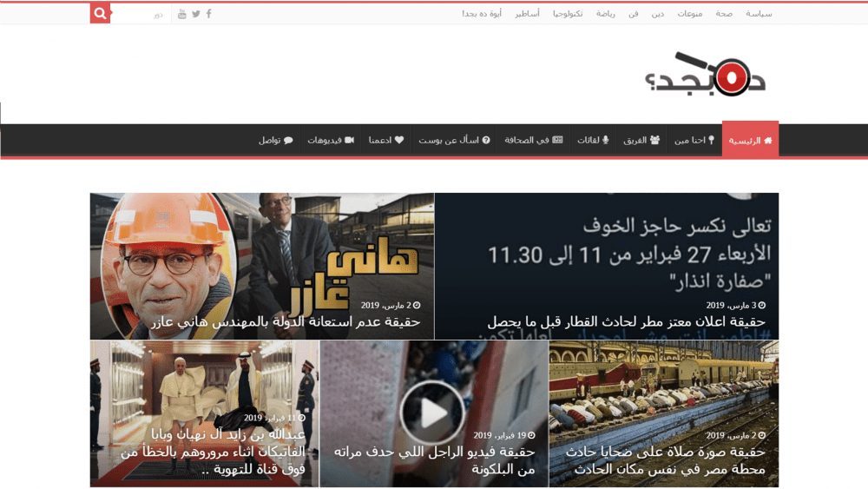The height and width of the screenshot is (489, 868).
Task: Click the train station prayer photo
Action: tap(664, 413)
